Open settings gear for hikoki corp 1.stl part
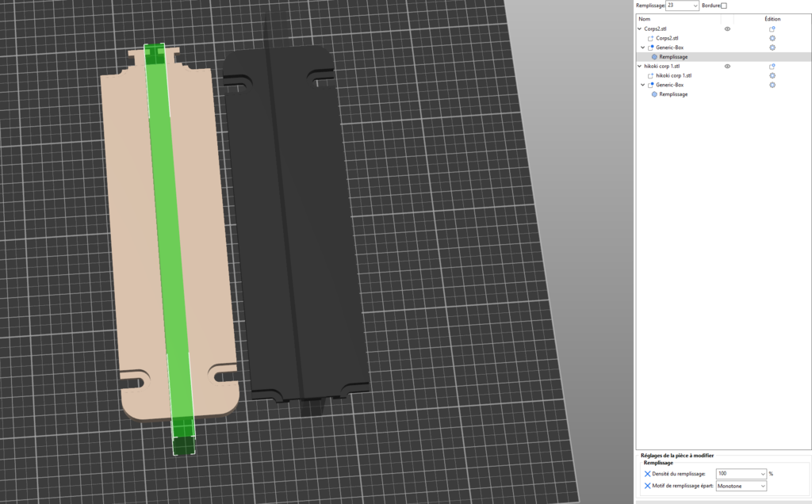 [x=772, y=76]
